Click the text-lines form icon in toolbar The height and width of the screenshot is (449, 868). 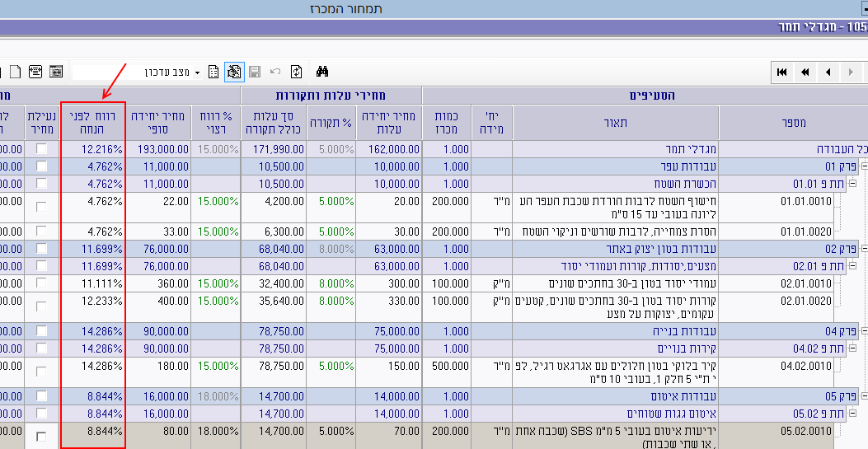35,71
